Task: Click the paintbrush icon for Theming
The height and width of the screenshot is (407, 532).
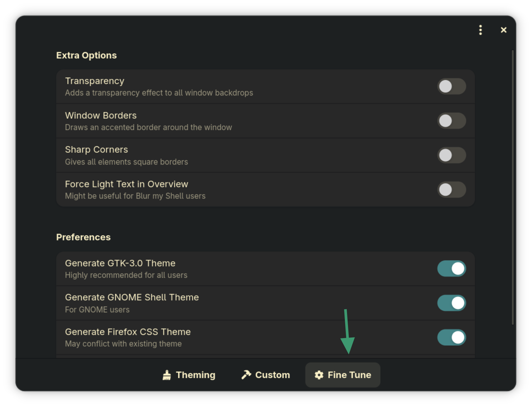Action: (167, 375)
